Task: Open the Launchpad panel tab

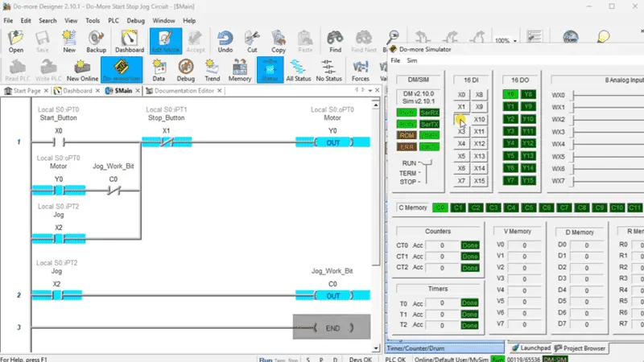Action: pyautogui.click(x=531, y=348)
